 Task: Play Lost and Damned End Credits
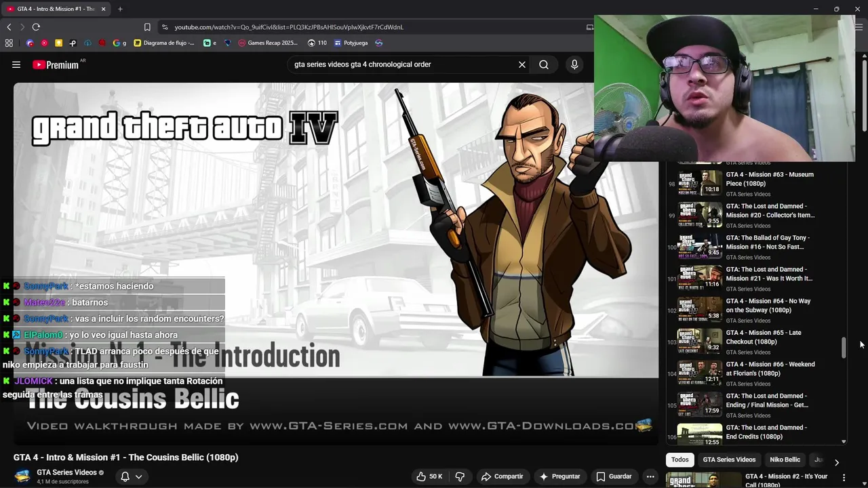tap(753, 435)
